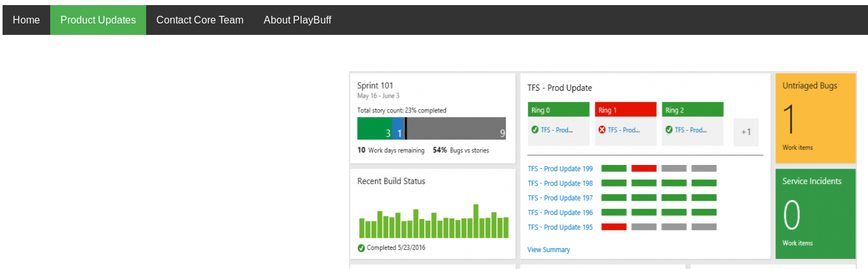Open Contact Core Team page

200,20
